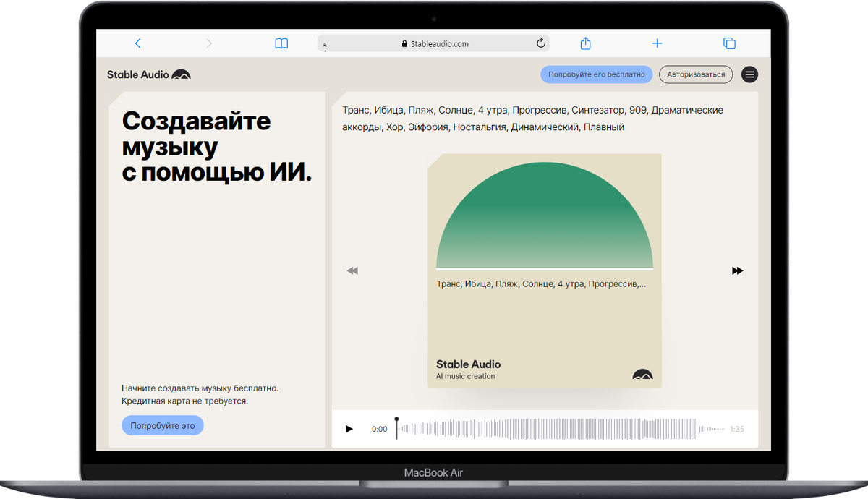Click the Stable Audio logo on album card

click(x=642, y=374)
